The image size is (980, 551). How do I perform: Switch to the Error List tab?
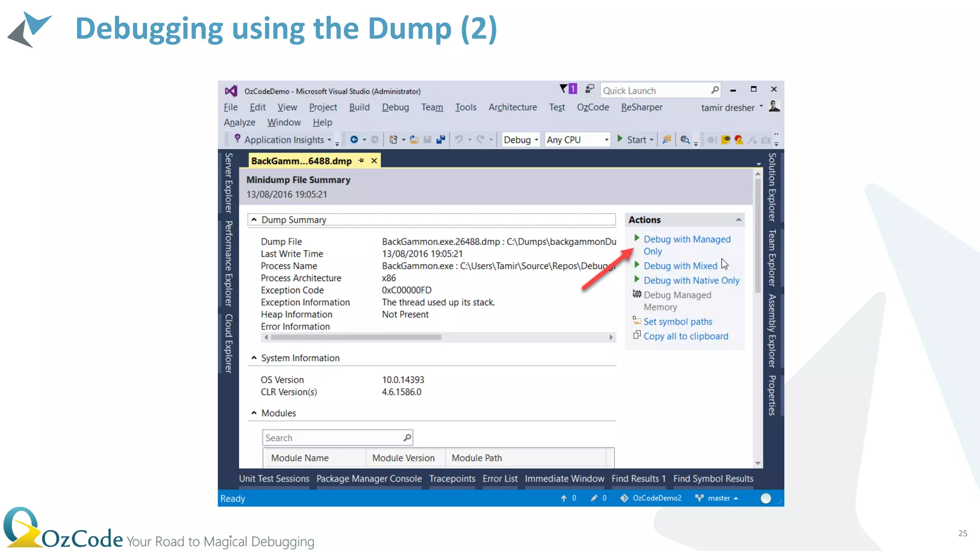coord(500,479)
